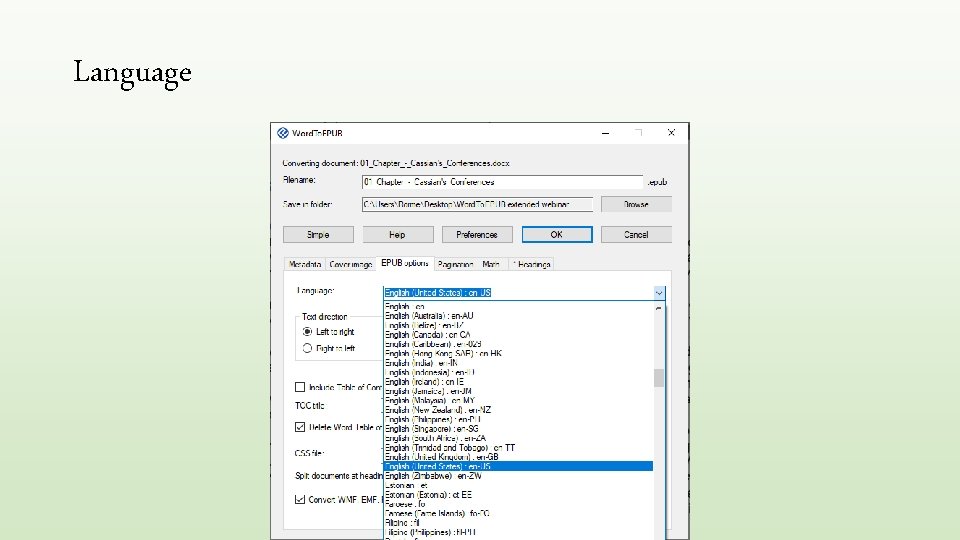Select English (Caribbean) : en-029
960x540 pixels.
pyautogui.click(x=518, y=344)
